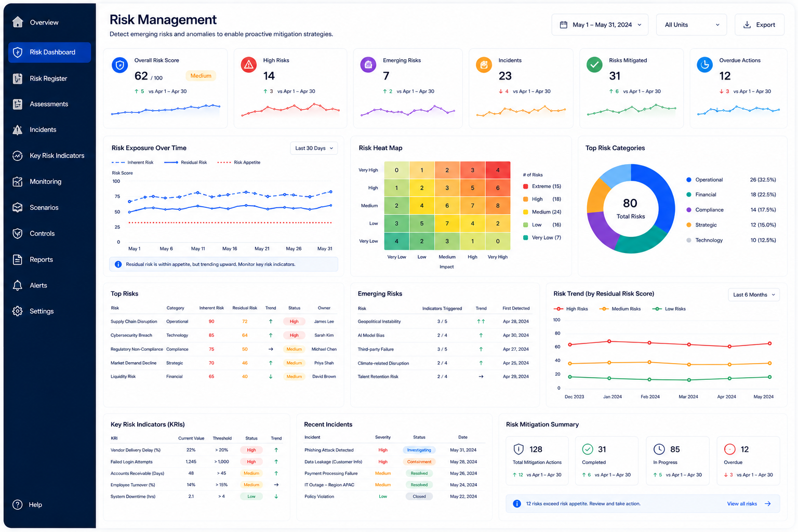Click the Very Low (7) teal legend swatch
Screen dimensions: 798x532
(526, 238)
